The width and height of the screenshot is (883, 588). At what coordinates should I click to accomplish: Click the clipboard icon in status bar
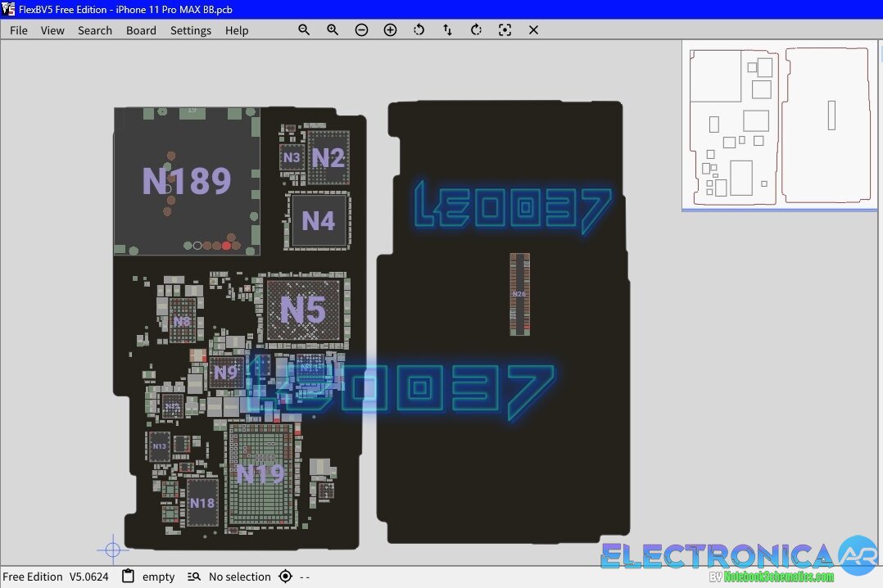(x=128, y=577)
